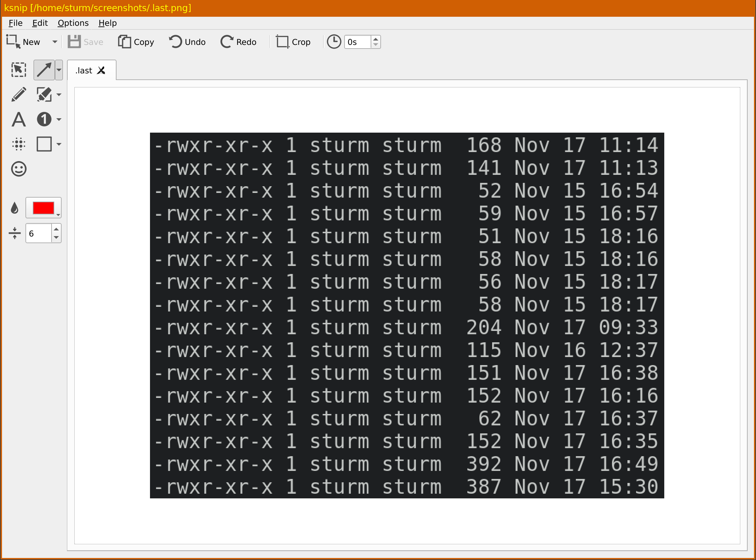
Task: Open the Options menu
Action: coord(73,23)
